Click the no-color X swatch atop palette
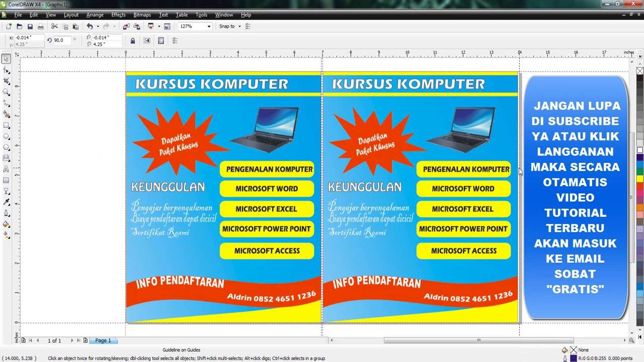Viewport: 644px width, 362px height. click(640, 71)
